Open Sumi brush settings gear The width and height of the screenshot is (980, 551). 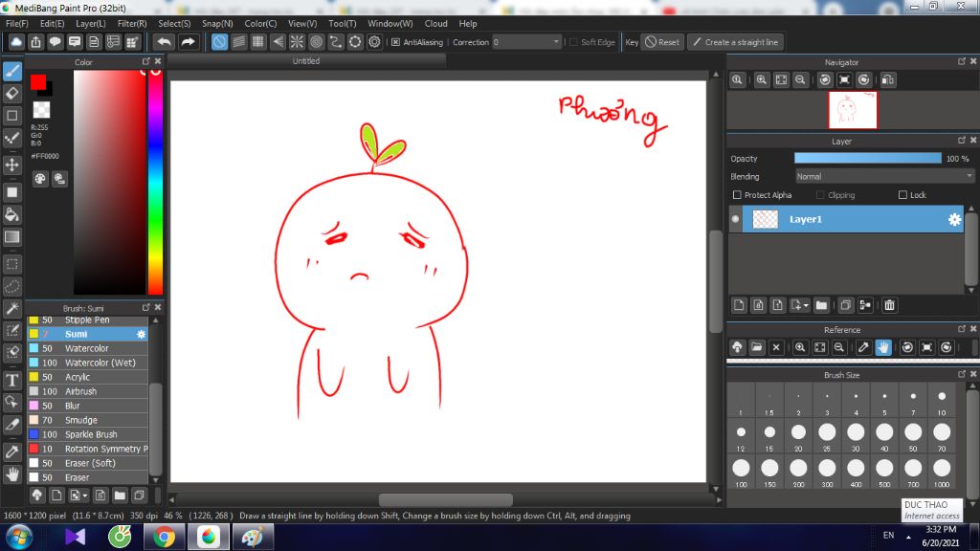pos(142,334)
